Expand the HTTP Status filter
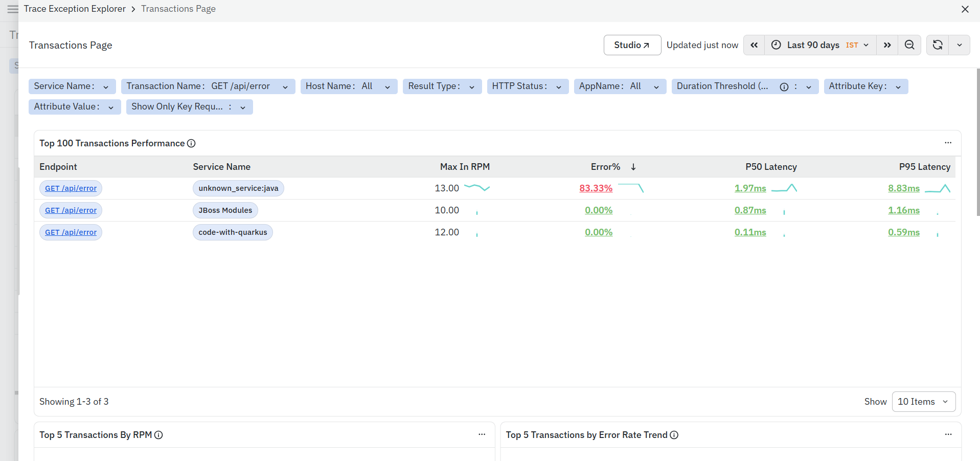This screenshot has width=980, height=461. pos(528,86)
